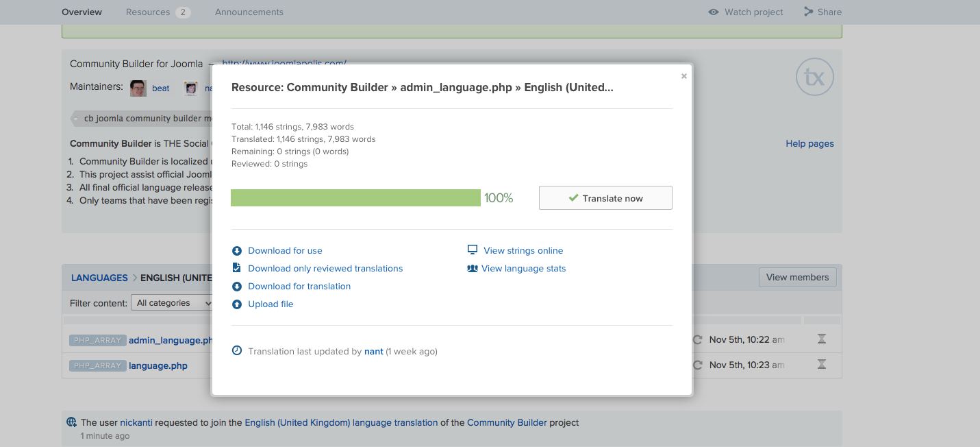Click the Share arrow icon

[x=809, y=12]
